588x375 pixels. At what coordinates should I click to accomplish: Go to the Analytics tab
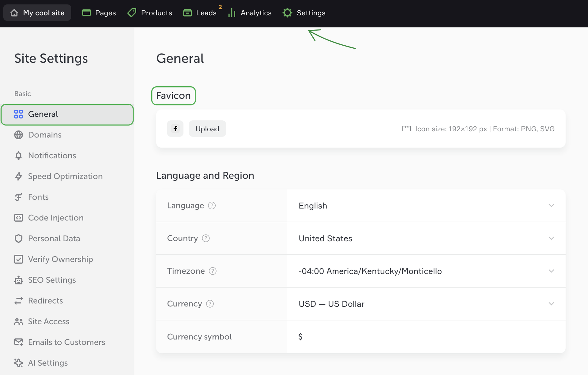[x=250, y=13]
